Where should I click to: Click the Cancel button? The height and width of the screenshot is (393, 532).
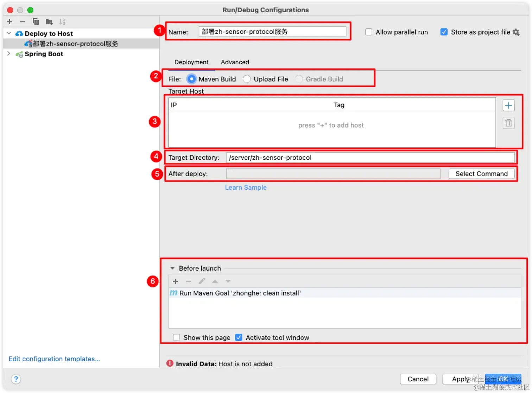pos(418,379)
